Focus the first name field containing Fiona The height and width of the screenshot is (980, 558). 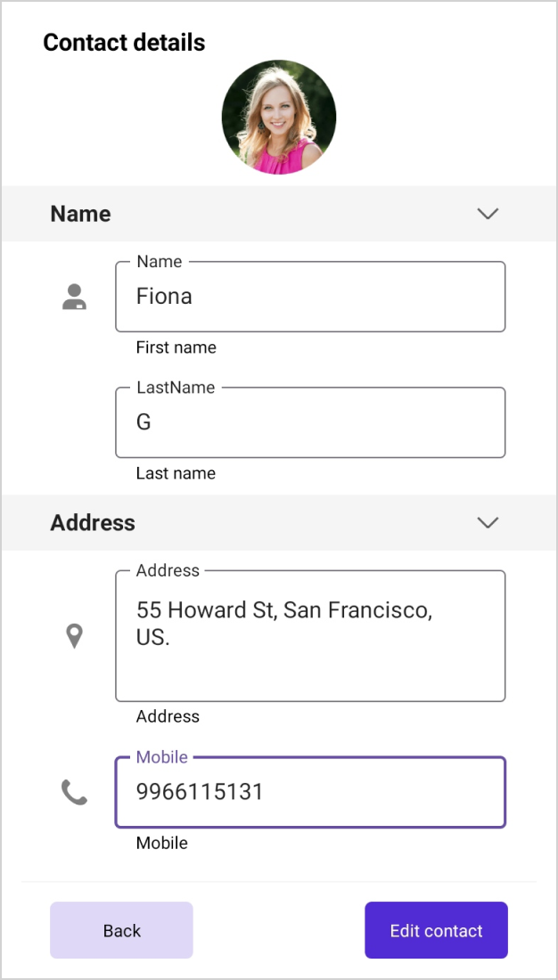tap(310, 297)
